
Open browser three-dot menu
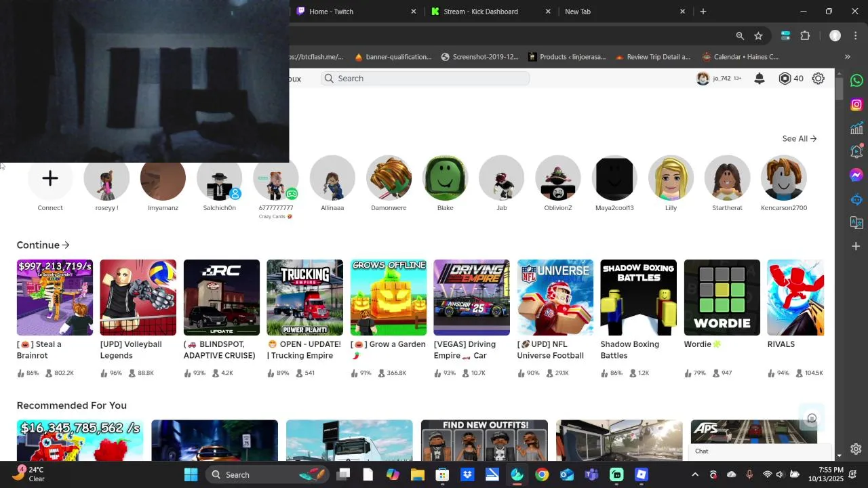[x=856, y=36]
